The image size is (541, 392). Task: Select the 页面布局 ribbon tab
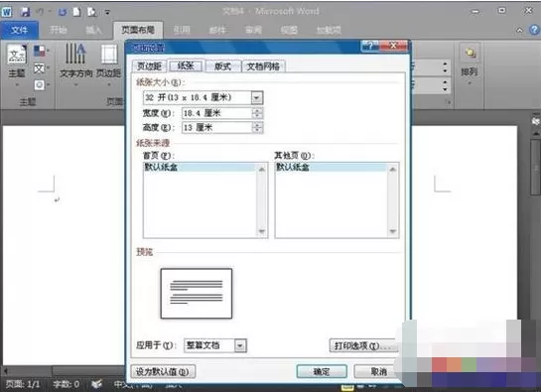(138, 30)
